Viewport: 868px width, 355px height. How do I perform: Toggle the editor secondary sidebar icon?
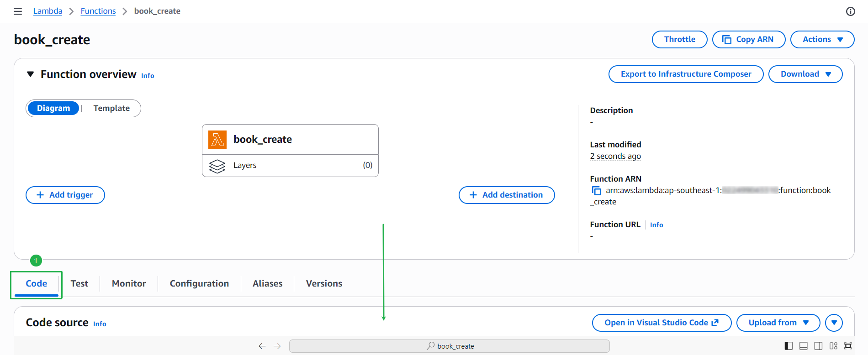coord(819,346)
